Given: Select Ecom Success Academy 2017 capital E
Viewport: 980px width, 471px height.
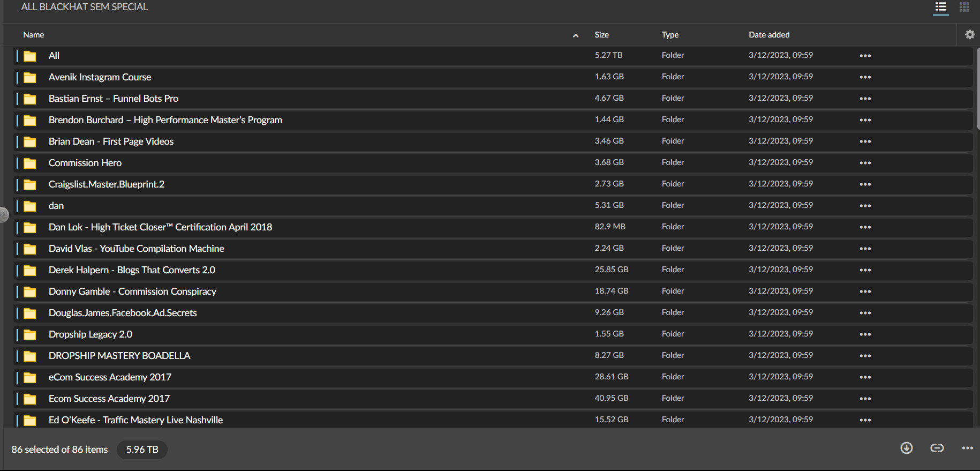Looking at the screenshot, I should (x=109, y=399).
